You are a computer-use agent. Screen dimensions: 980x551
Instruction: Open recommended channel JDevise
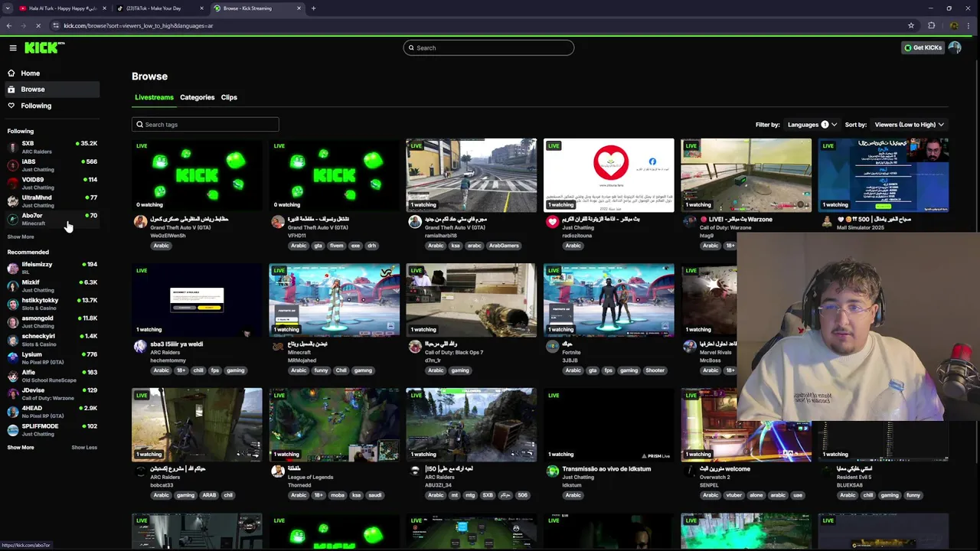tap(52, 393)
